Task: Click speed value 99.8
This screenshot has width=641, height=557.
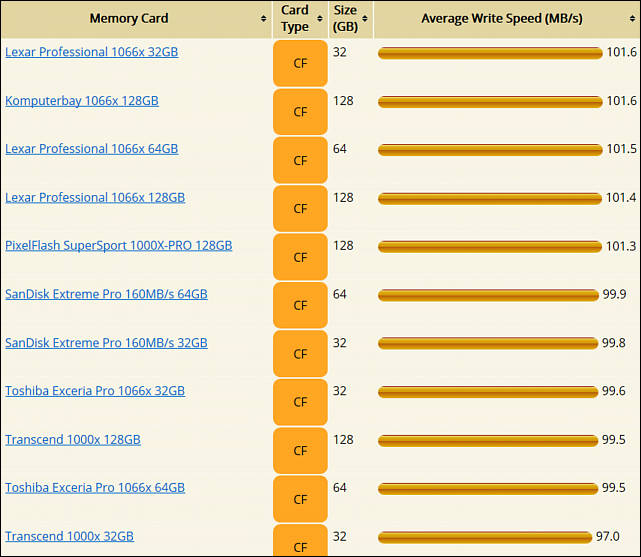Action: click(x=614, y=342)
